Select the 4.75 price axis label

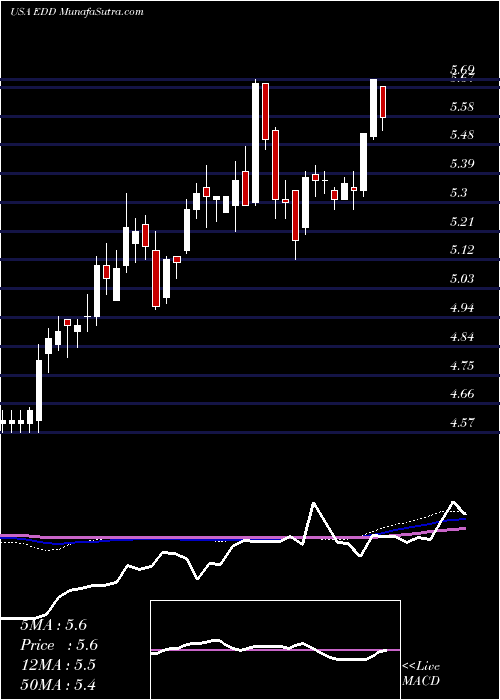462,366
